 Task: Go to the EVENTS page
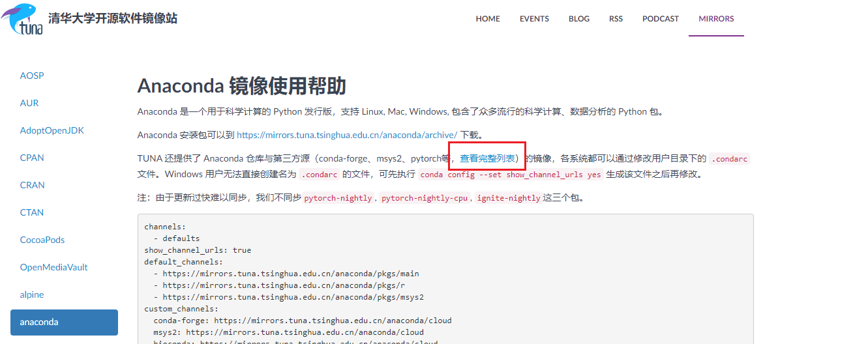534,19
